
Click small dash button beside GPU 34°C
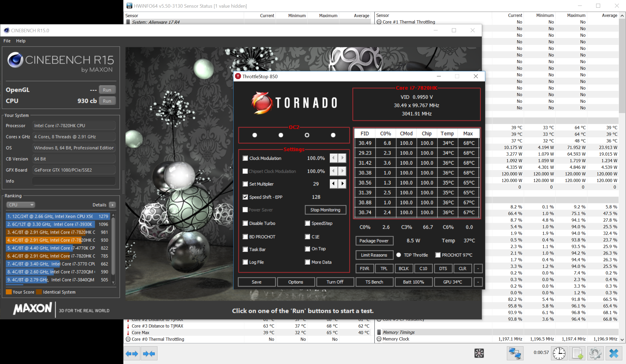click(x=478, y=282)
